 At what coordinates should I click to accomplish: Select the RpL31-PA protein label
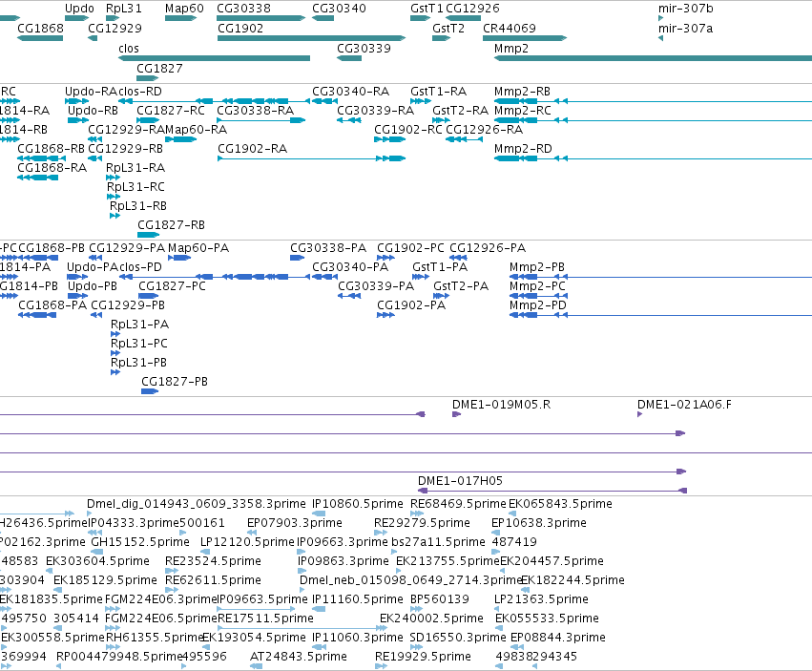tap(140, 325)
